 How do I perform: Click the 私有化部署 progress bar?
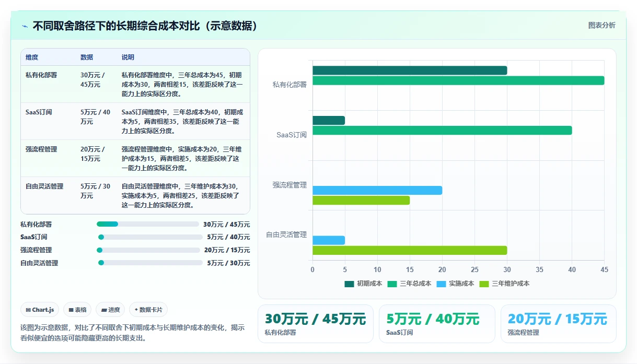pos(148,224)
